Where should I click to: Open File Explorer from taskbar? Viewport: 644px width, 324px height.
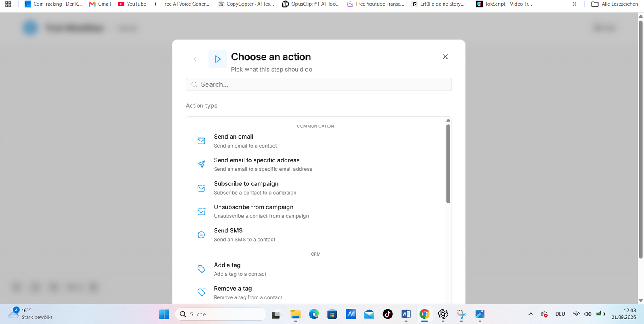295,314
